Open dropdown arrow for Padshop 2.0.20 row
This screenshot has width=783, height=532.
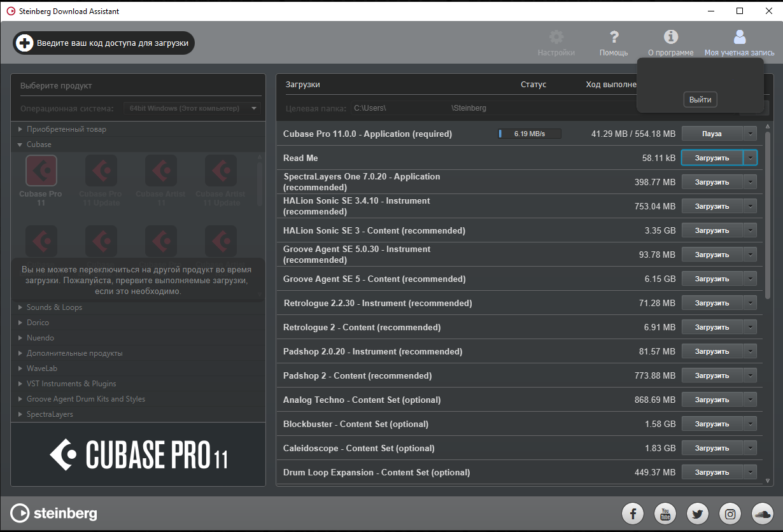[750, 351]
